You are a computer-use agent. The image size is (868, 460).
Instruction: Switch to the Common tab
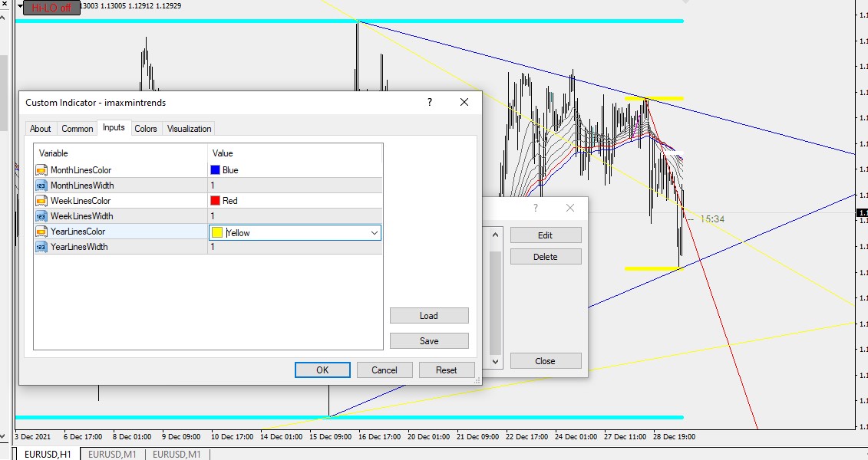click(77, 128)
